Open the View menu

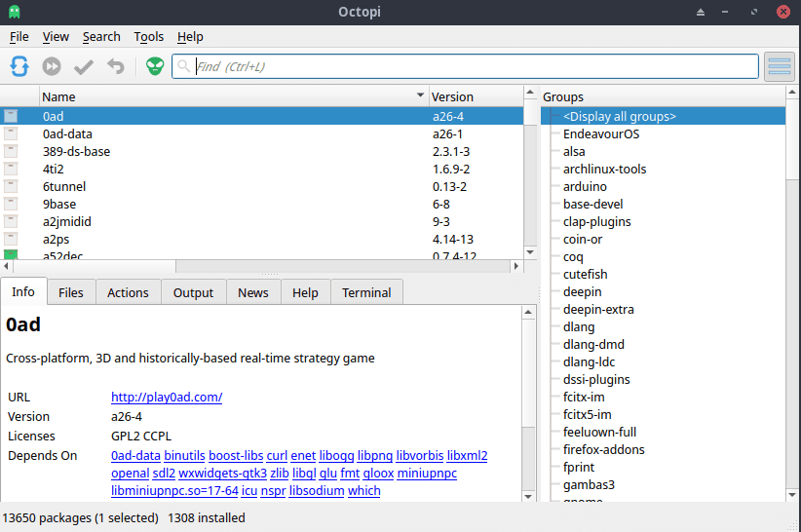click(56, 37)
